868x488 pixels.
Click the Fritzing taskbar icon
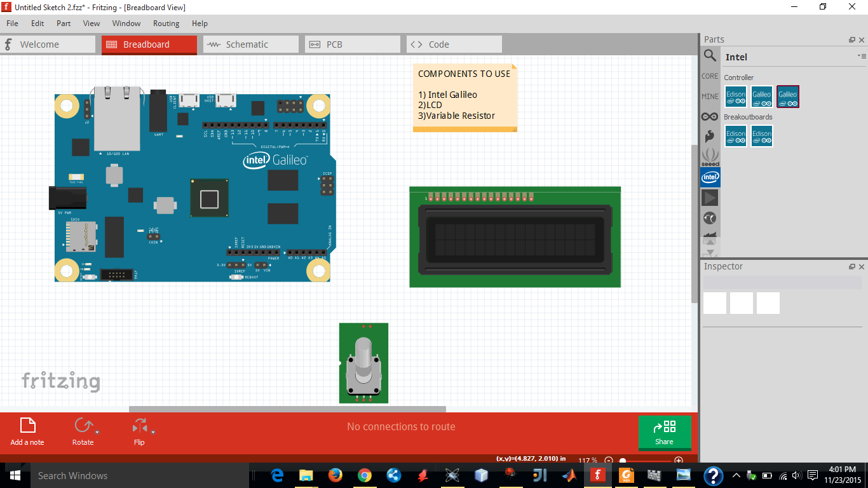pos(598,475)
